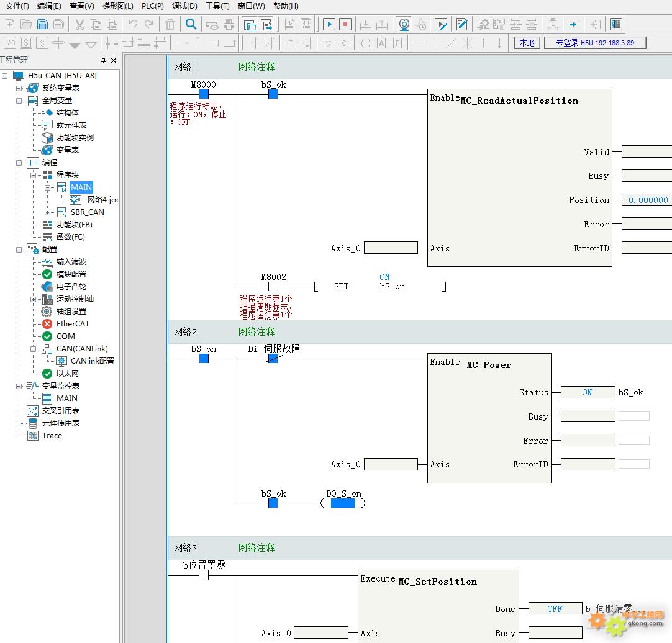Viewport: 672px width, 643px height.
Task: Insert a normally closed contact icon
Action: tap(270, 43)
